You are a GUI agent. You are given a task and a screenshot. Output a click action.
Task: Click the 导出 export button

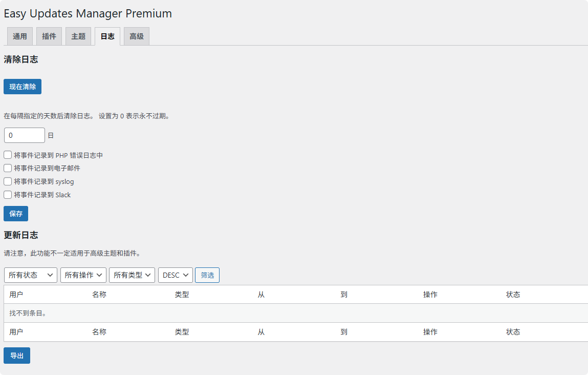[x=17, y=356]
